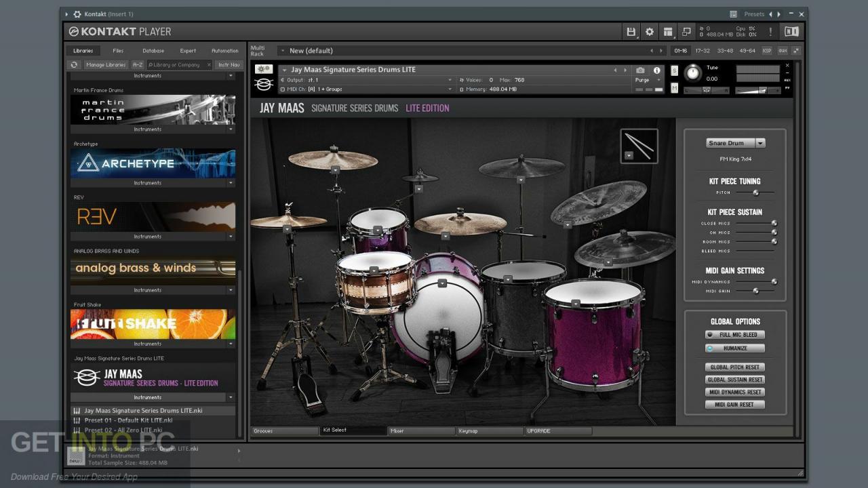Open Fruit Shake Instruments dropdown
The image size is (868, 488).
[231, 344]
